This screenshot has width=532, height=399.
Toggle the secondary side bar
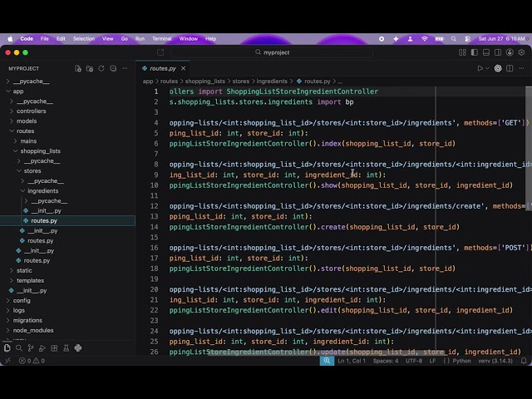(498, 52)
